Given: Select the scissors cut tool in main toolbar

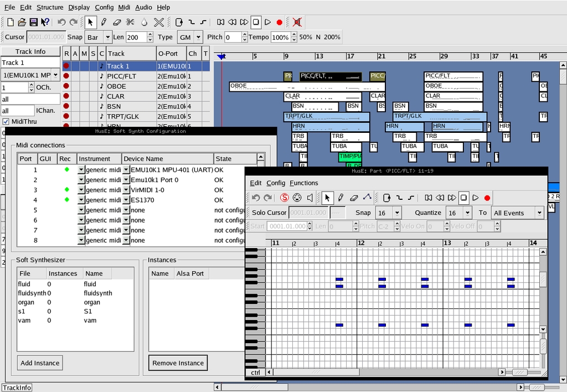Looking at the screenshot, I should coord(130,22).
